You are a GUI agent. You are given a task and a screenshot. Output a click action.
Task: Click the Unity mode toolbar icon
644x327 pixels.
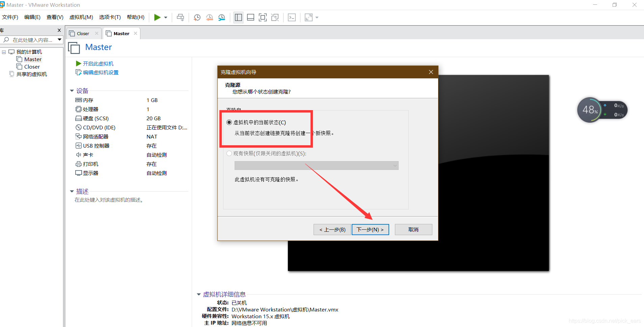click(x=275, y=18)
